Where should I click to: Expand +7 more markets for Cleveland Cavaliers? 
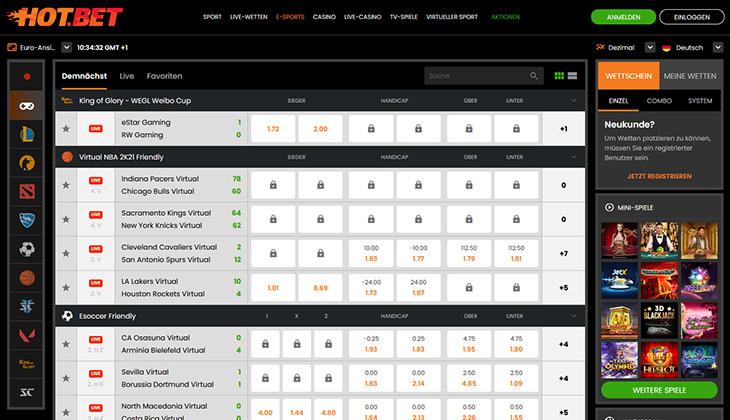[x=563, y=254]
